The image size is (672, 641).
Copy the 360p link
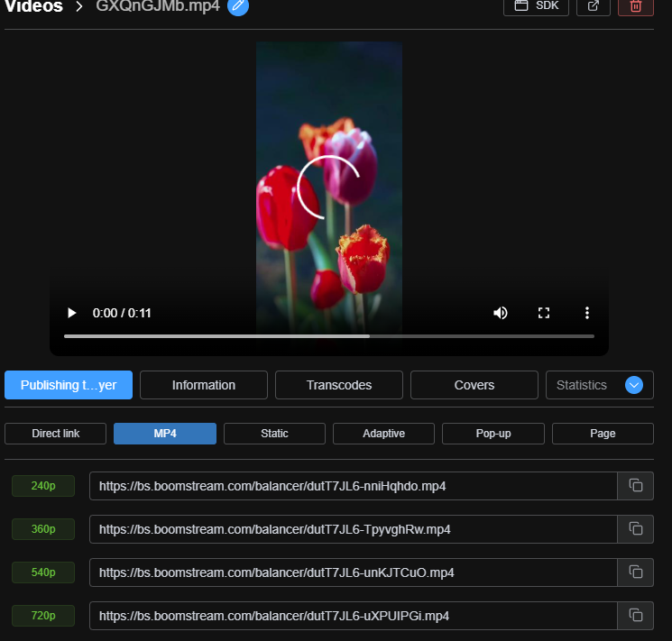636,529
